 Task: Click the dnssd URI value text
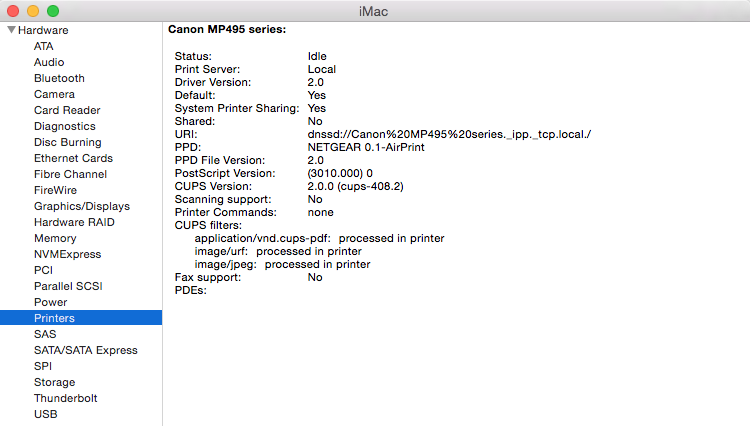pyautogui.click(x=449, y=134)
